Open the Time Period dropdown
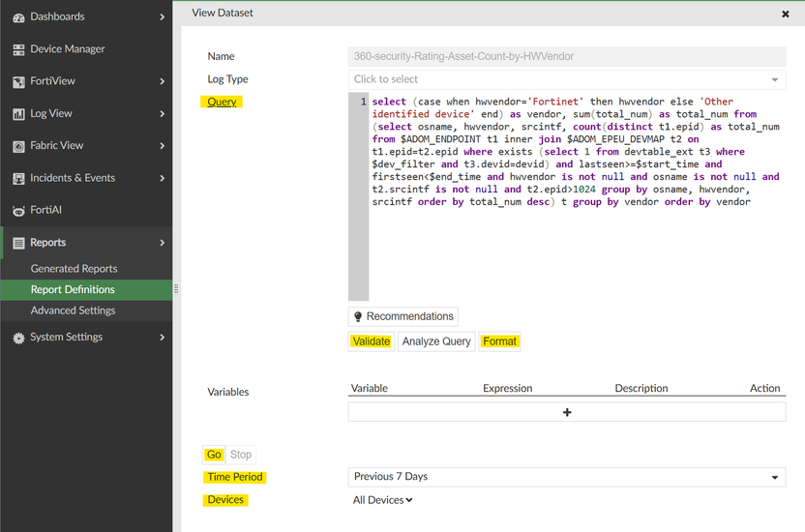 point(567,477)
